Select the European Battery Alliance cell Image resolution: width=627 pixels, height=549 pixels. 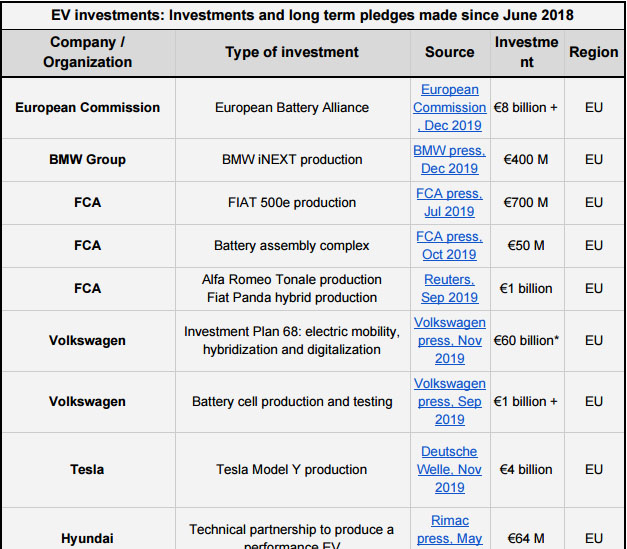[291, 107]
